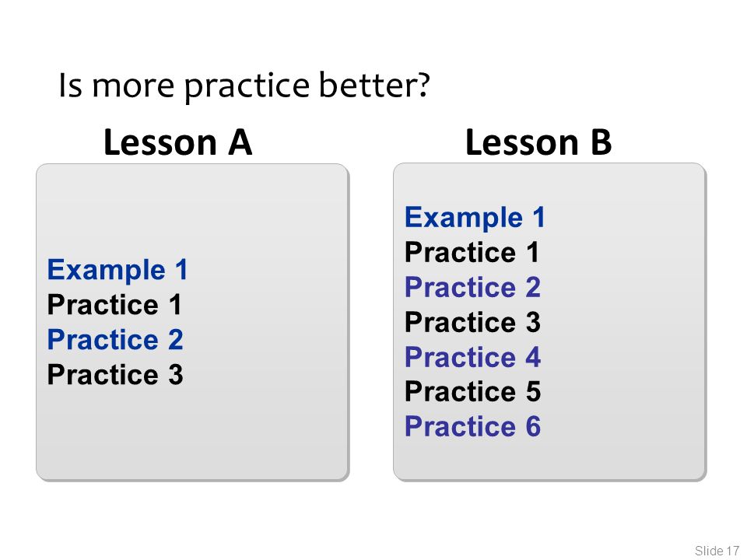The image size is (747, 560).
Task: Click 'Example 1' in the Lesson A box
Action: [117, 271]
